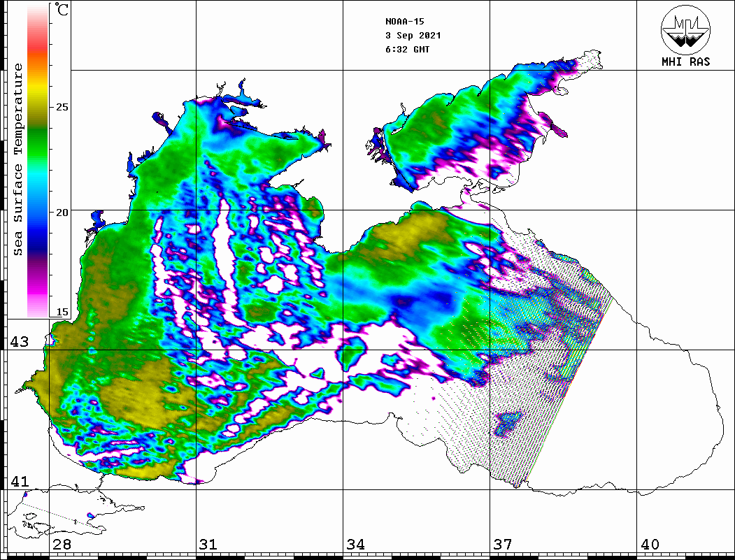
Task: Click the temperature color scale bar
Action: 38,161
